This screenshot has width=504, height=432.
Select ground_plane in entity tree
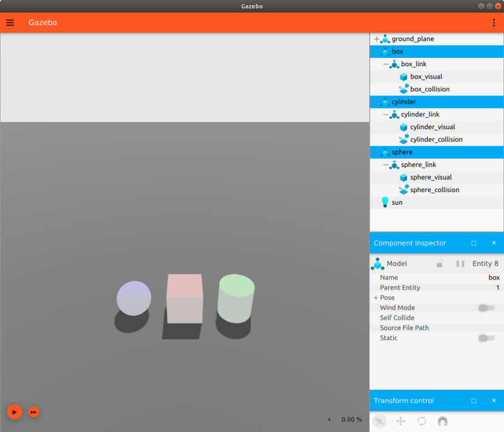point(437,39)
